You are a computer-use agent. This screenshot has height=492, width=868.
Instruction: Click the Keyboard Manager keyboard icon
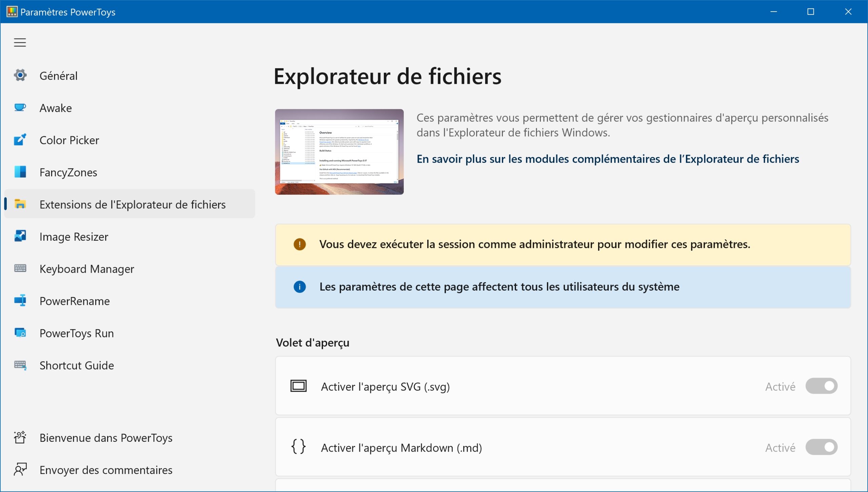[20, 269]
